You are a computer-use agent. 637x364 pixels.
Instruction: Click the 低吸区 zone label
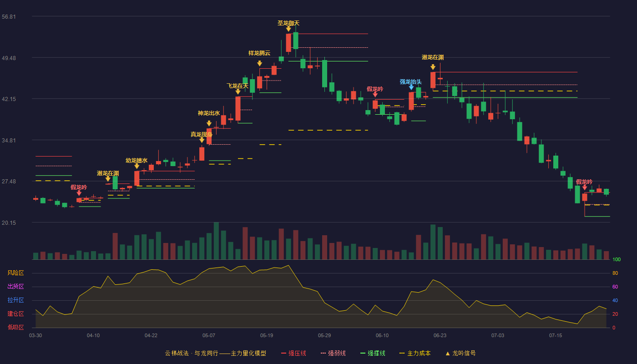(15, 327)
